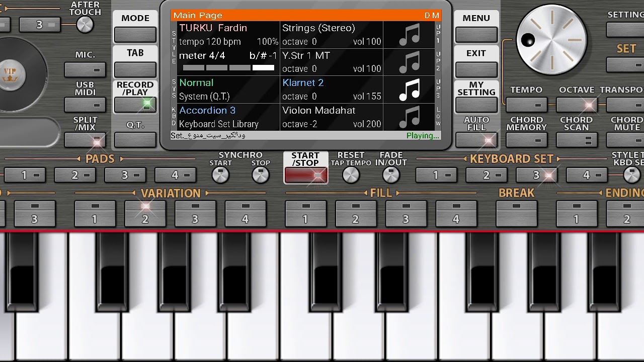Click the music note icon for Violon Madahat
Screen dimensions: 644x362
(409, 117)
